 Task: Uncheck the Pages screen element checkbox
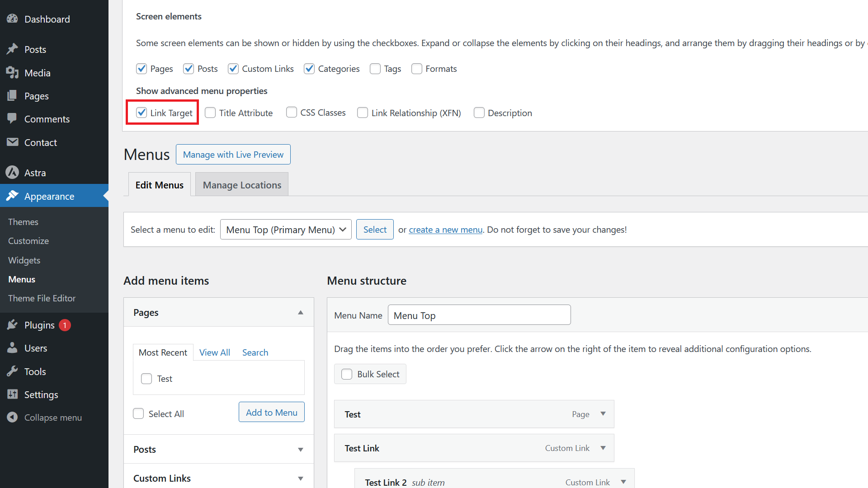[x=142, y=69]
